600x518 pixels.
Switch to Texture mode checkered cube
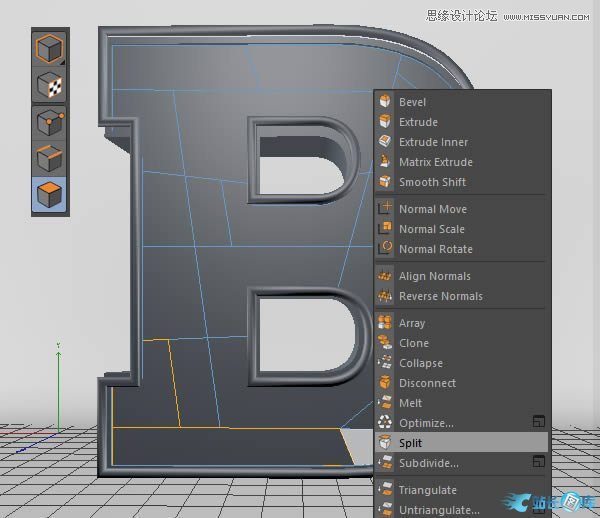50,85
